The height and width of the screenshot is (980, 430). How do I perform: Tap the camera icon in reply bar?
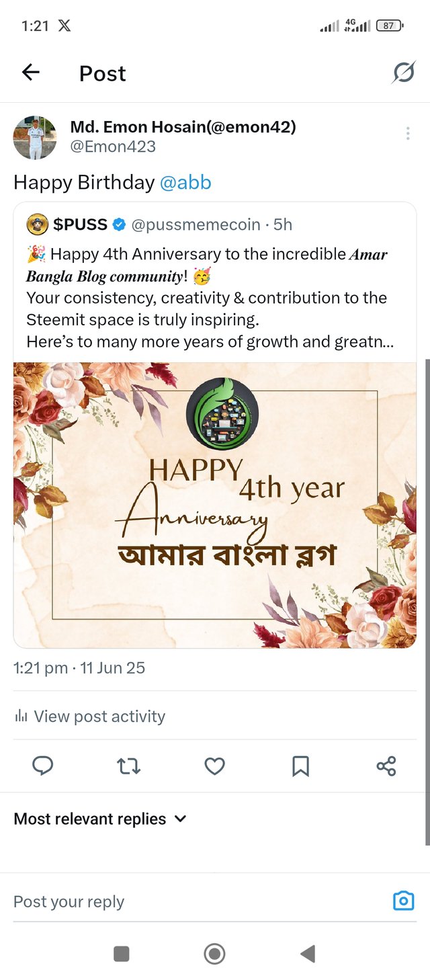click(403, 901)
